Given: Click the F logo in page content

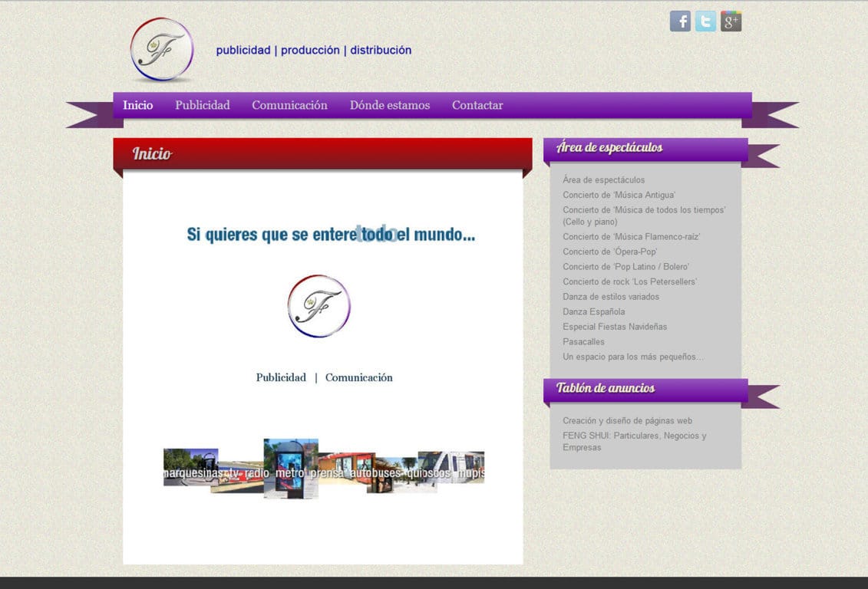Looking at the screenshot, I should click(318, 306).
